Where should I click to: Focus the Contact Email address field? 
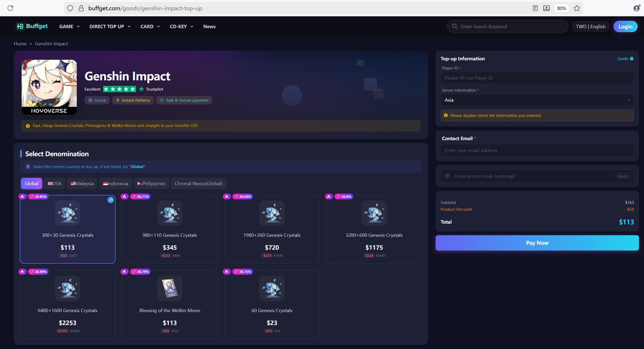[x=537, y=150]
